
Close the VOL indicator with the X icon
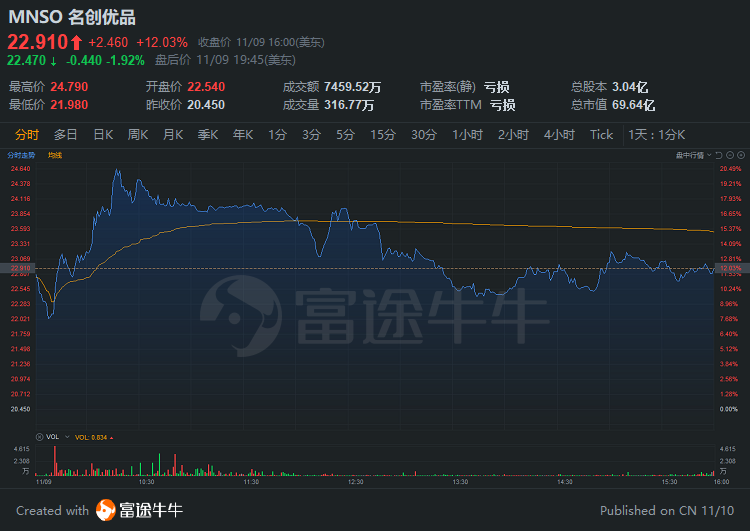point(40,437)
